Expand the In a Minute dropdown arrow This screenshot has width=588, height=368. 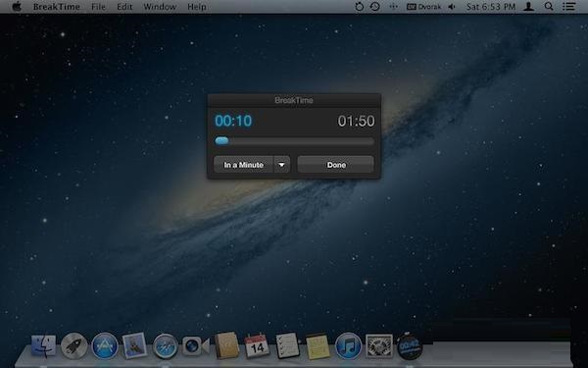[281, 165]
